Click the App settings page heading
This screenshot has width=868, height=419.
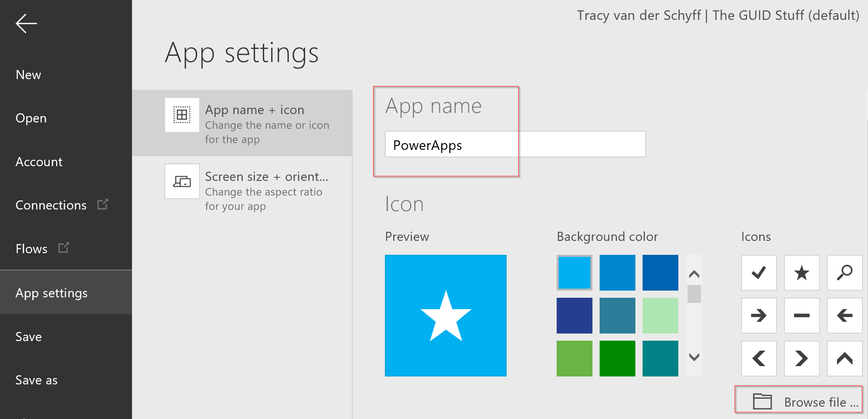(242, 53)
